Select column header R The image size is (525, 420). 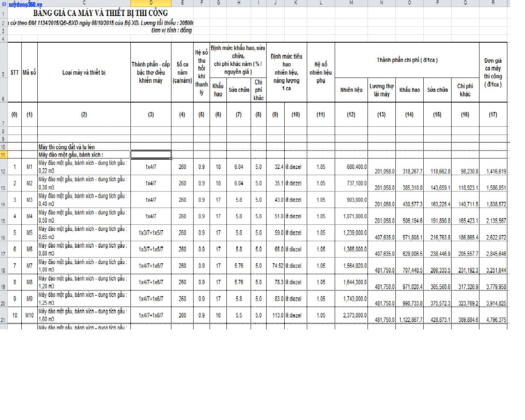point(493,3)
